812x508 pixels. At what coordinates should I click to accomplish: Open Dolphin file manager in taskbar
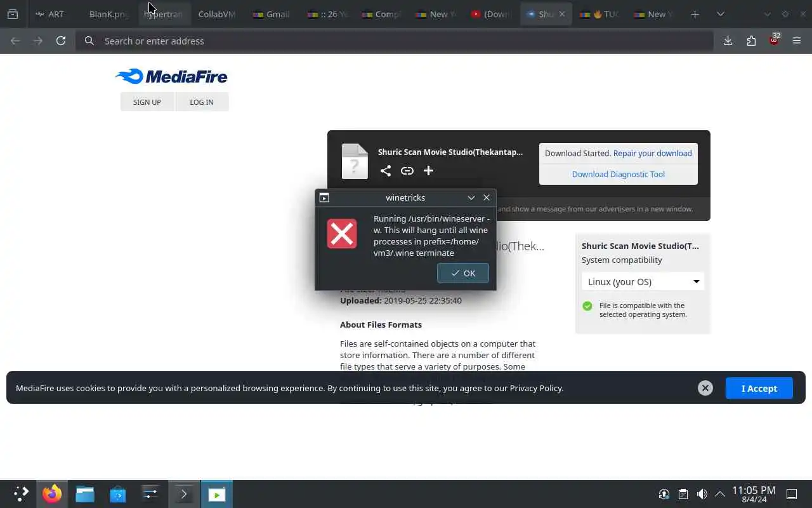coord(85,494)
